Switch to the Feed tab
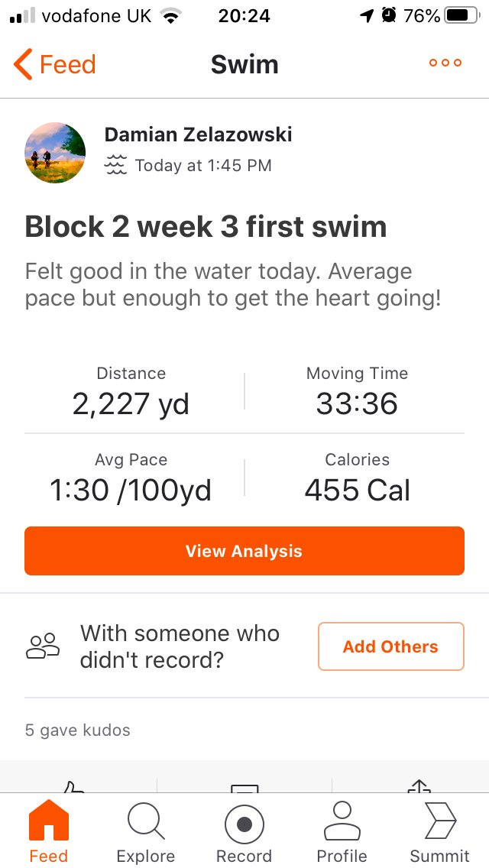Image resolution: width=489 pixels, height=868 pixels. 49,831
